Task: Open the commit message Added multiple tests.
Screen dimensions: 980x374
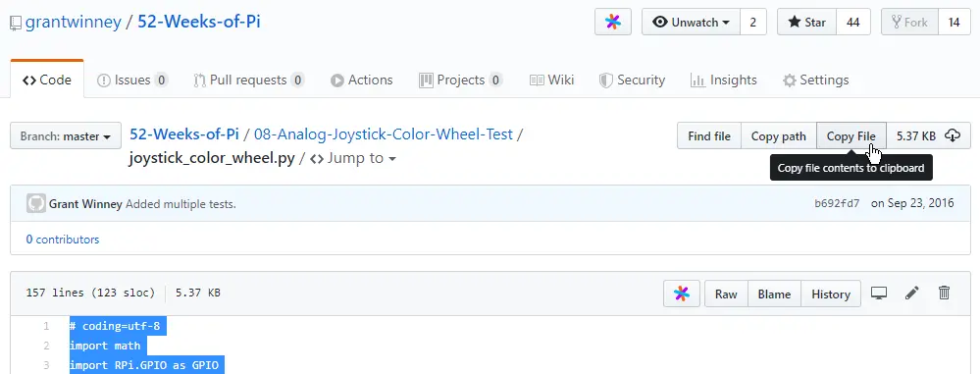Action: 181,204
